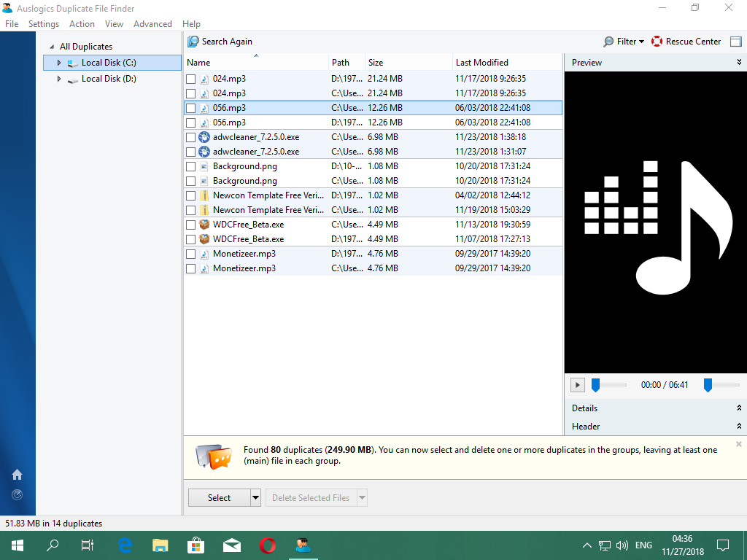This screenshot has height=560, width=747.
Task: Click the scan radar icon below home
Action: pos(18,495)
